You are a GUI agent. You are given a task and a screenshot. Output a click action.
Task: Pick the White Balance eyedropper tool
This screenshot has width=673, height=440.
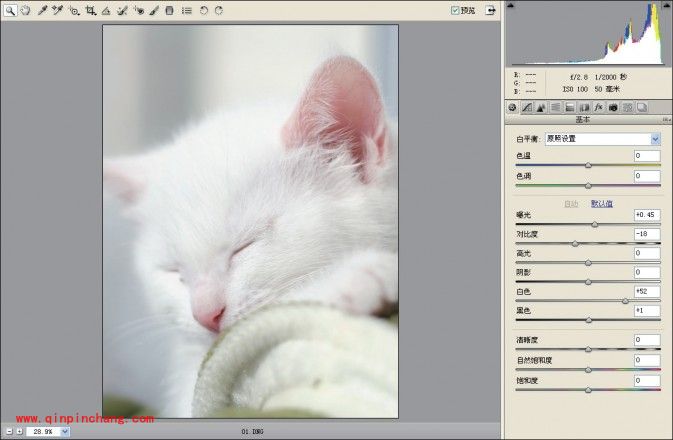[42, 10]
